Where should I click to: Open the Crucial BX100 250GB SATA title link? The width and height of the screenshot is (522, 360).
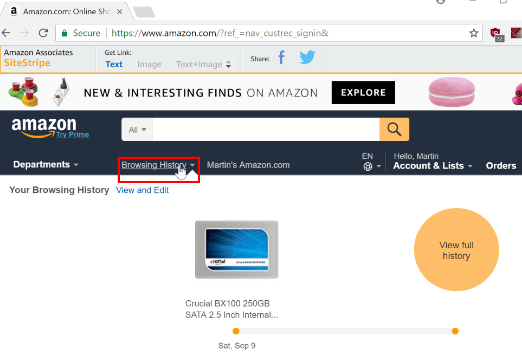point(232,309)
